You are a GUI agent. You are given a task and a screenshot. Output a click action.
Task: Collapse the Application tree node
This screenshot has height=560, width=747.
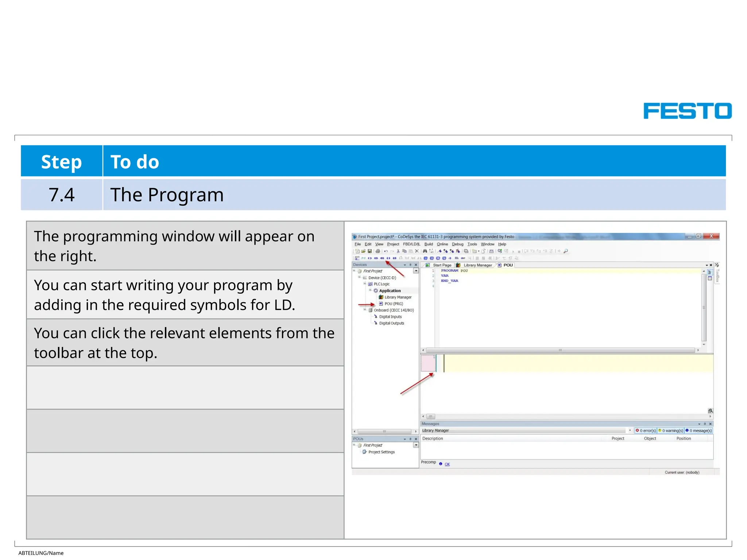pyautogui.click(x=370, y=290)
